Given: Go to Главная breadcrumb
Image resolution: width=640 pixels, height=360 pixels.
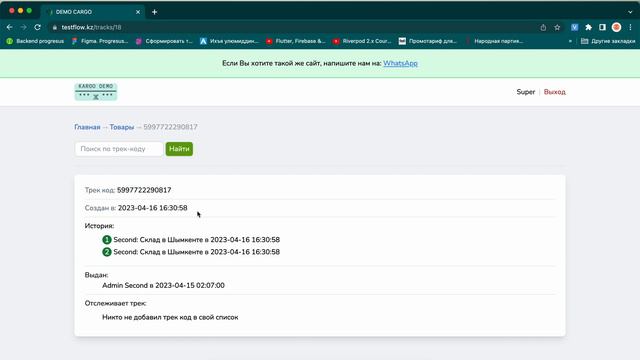Looking at the screenshot, I should (87, 127).
